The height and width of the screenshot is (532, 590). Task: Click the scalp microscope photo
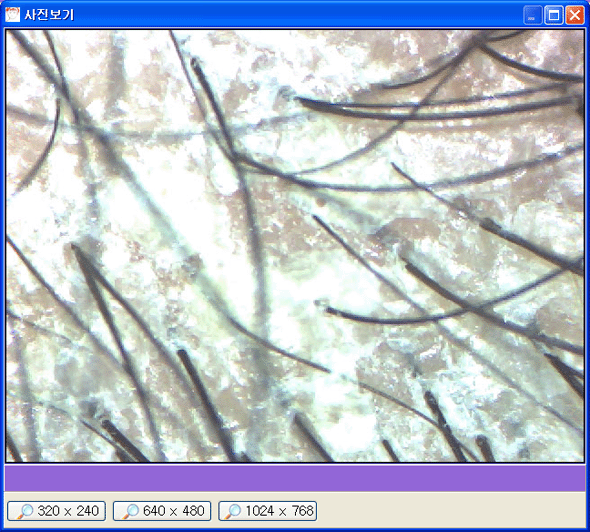pyautogui.click(x=295, y=246)
